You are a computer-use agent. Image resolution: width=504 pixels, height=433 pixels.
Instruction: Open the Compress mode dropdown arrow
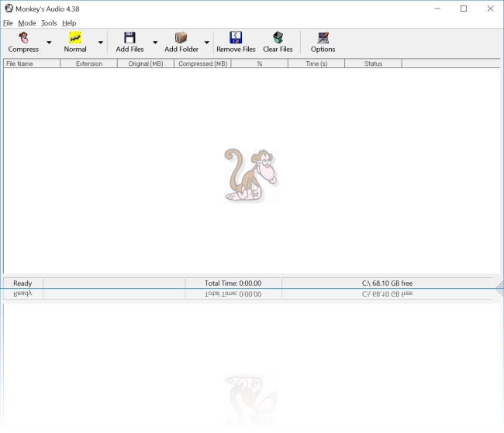coord(49,42)
